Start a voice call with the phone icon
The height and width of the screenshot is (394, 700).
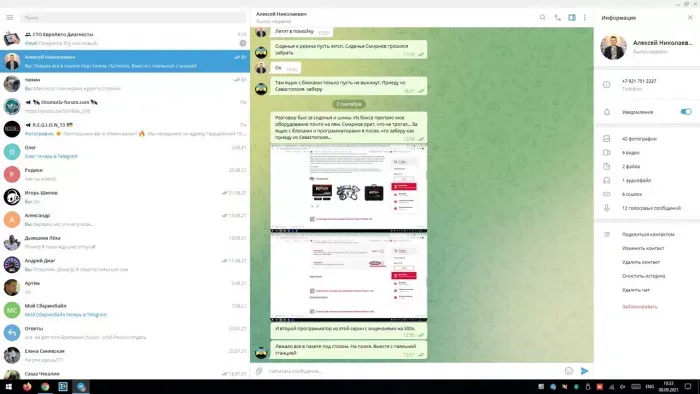[x=557, y=17]
